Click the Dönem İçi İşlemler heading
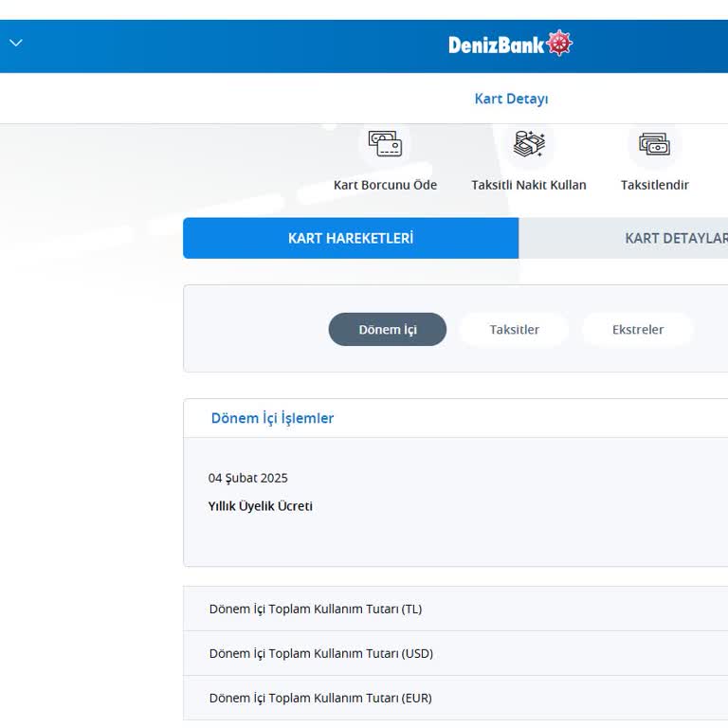This screenshot has width=728, height=728. pos(272,418)
